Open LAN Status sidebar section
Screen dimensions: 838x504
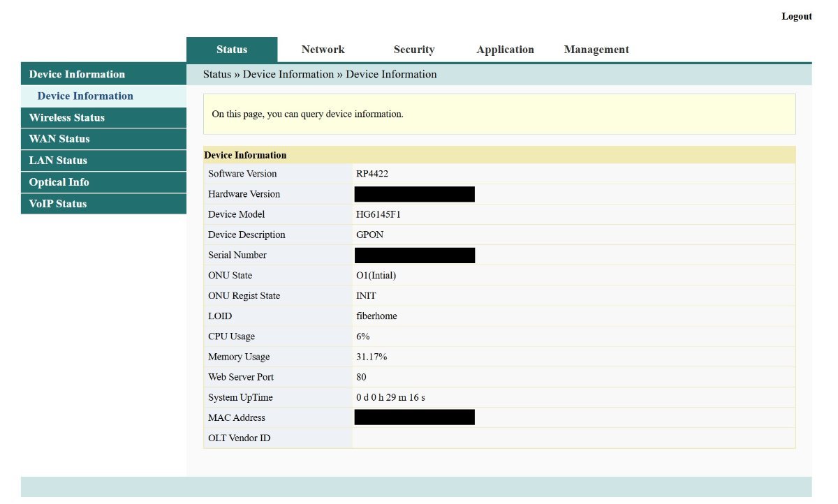(58, 161)
